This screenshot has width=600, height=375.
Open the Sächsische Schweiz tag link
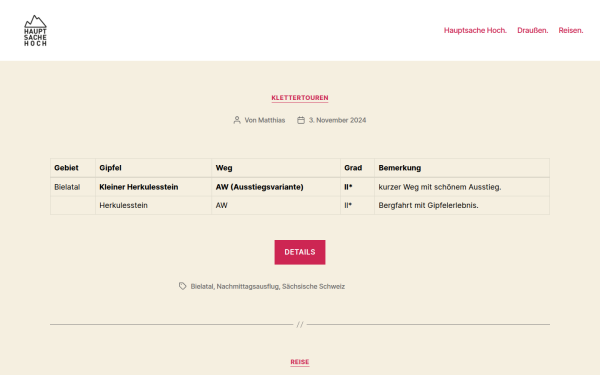[313, 286]
